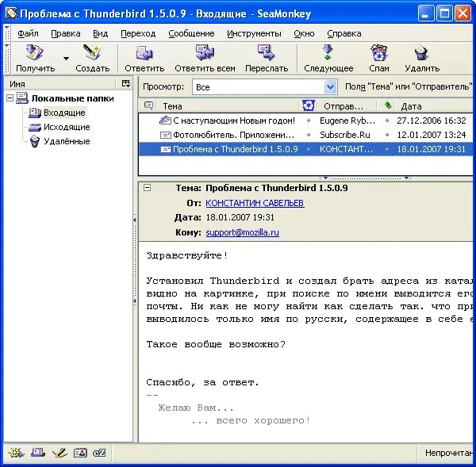Open ChatZilla from the status bar icon

[99, 453]
